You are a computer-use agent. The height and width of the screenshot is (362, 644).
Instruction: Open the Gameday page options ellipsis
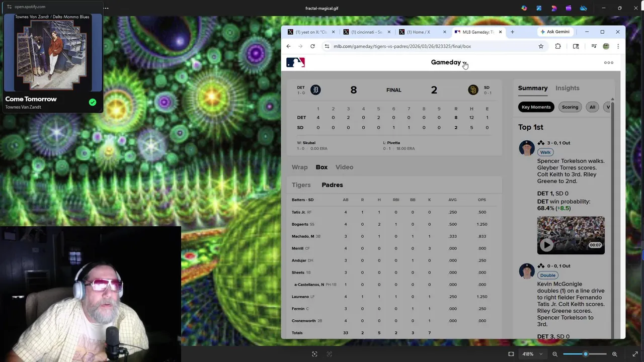609,63
